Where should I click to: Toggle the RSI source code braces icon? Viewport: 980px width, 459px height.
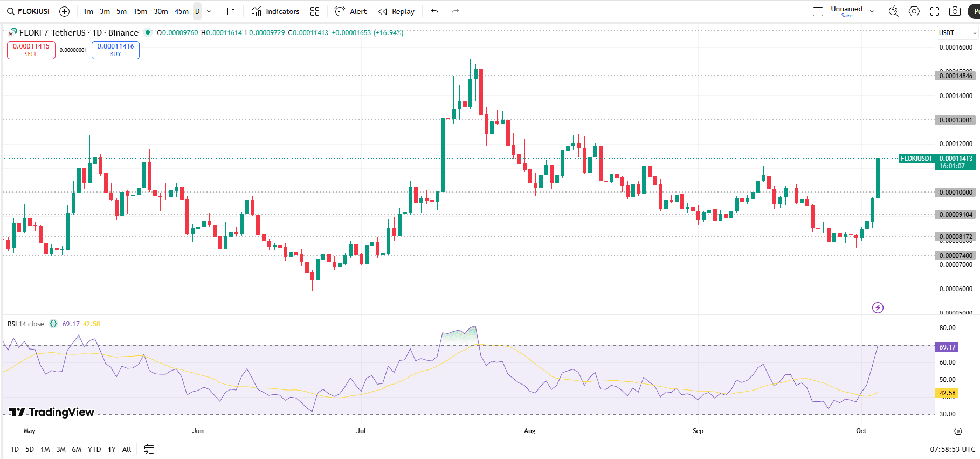tap(53, 324)
